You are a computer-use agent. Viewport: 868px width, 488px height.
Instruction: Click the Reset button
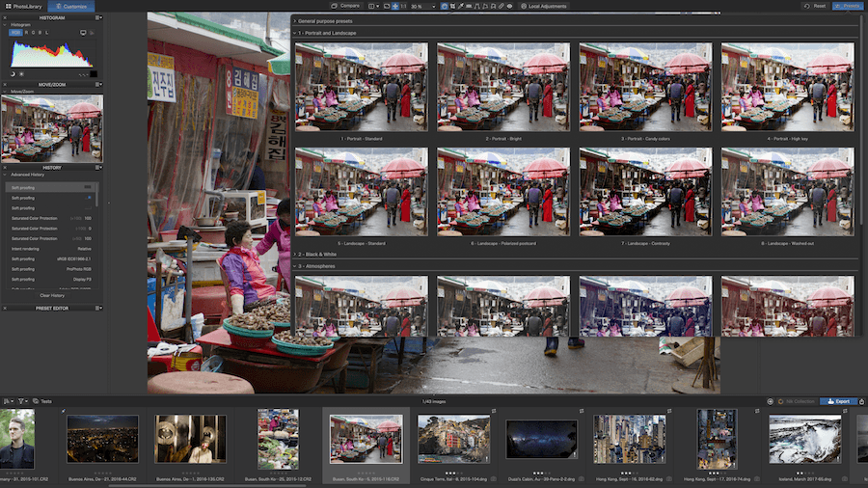[x=815, y=6]
